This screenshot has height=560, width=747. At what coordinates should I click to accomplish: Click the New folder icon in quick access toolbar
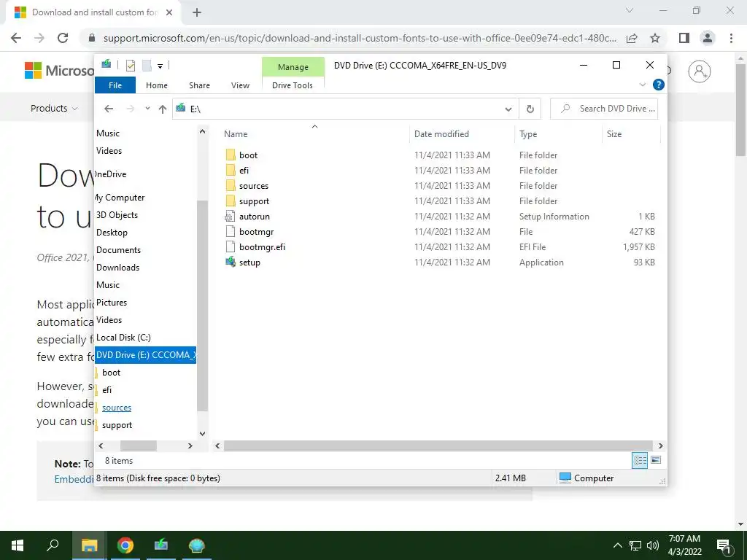(147, 66)
